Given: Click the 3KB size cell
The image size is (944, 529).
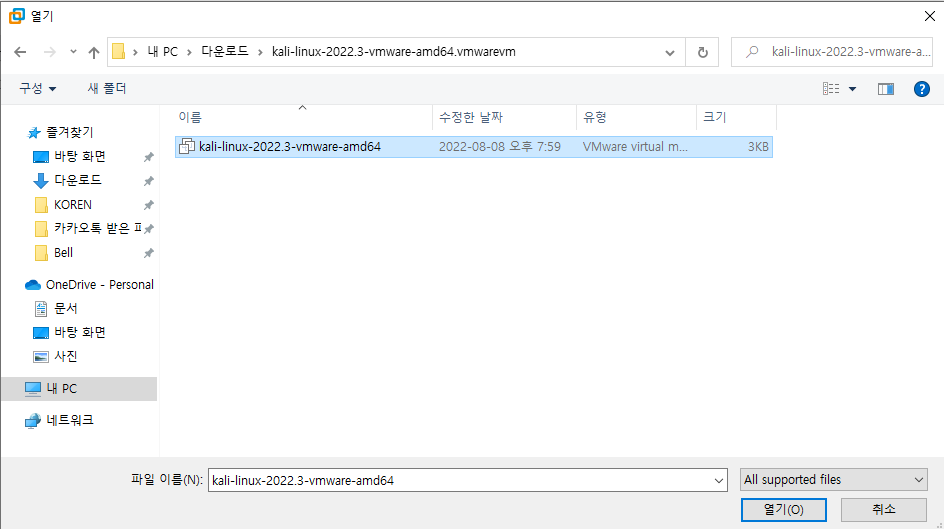Looking at the screenshot, I should [x=758, y=147].
